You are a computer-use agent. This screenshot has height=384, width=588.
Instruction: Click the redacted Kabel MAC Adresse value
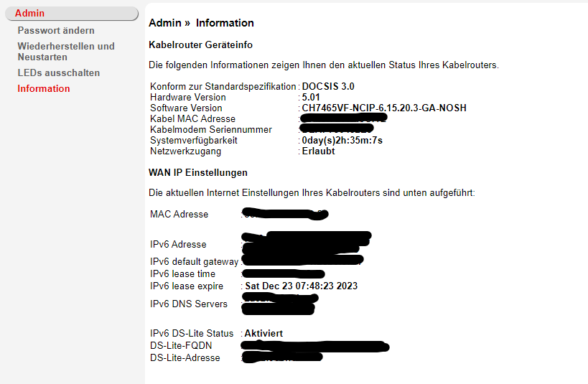[343, 118]
